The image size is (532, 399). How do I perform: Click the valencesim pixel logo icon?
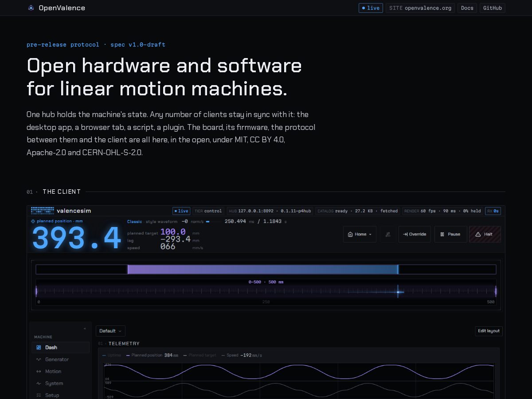tap(43, 211)
